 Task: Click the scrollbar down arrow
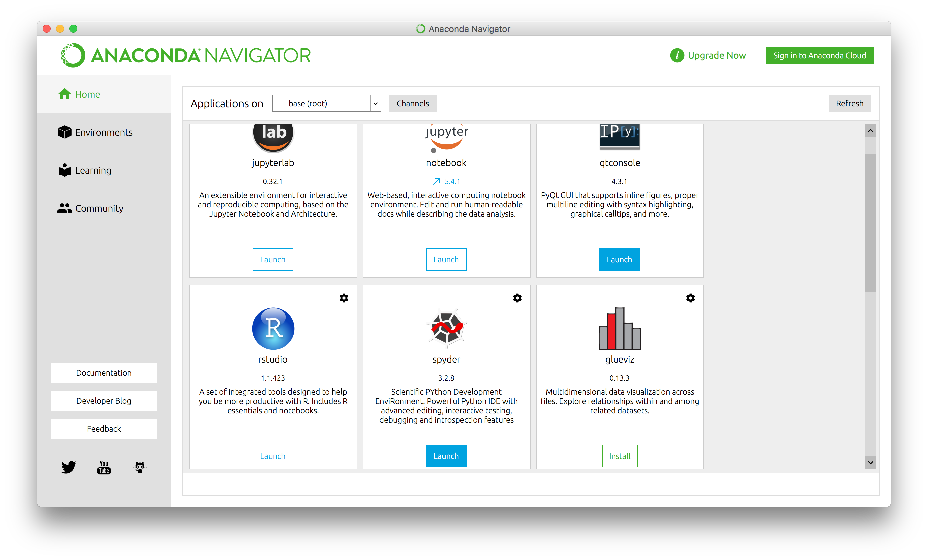click(870, 462)
